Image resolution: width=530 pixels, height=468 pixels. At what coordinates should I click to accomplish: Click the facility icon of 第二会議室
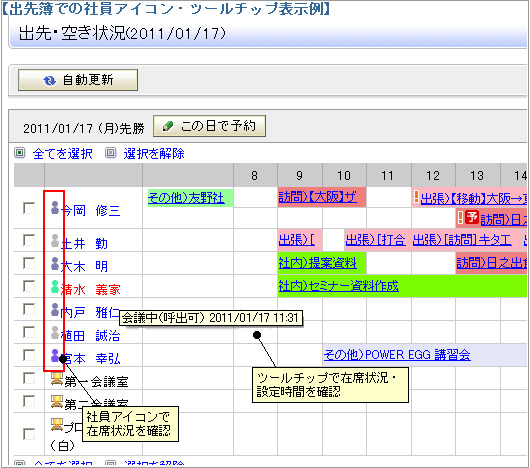point(57,401)
